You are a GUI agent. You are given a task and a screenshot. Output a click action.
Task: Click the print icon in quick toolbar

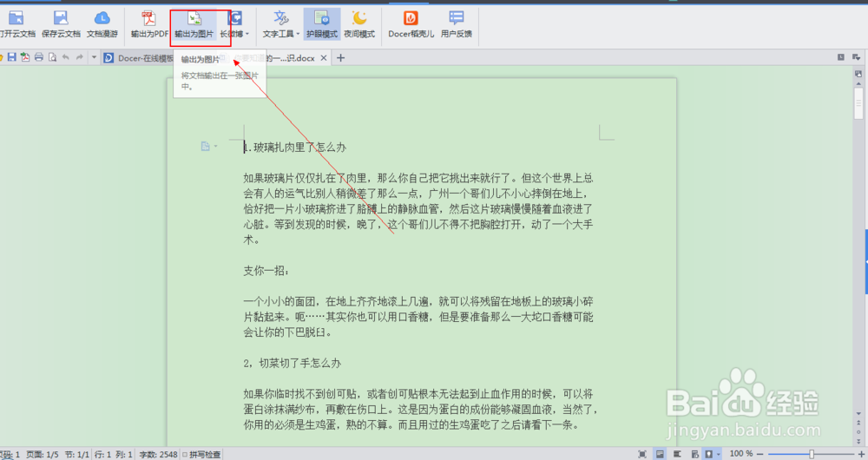[x=39, y=57]
